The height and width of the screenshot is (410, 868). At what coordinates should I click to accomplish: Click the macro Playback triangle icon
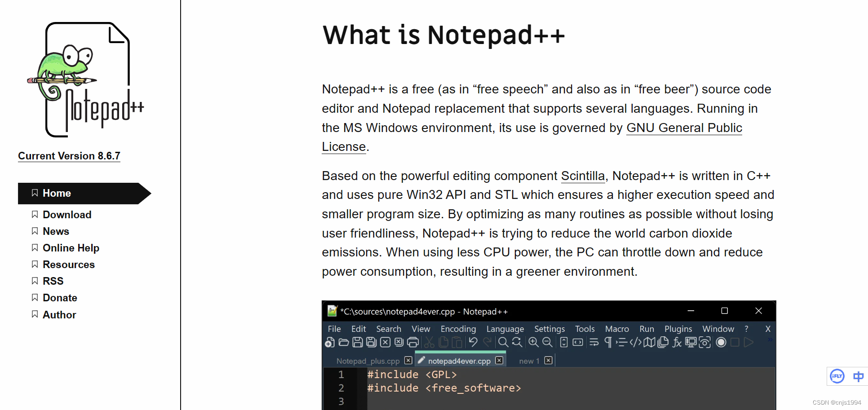[748, 343]
